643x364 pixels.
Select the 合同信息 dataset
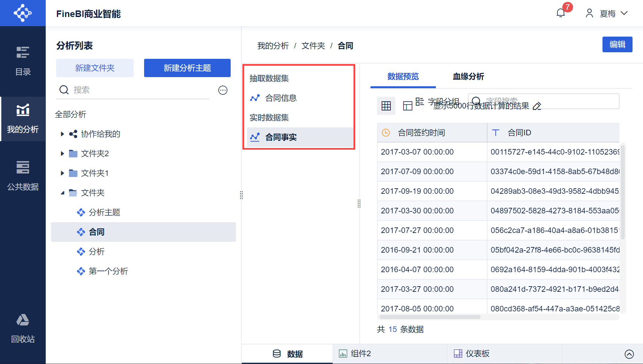click(x=281, y=98)
